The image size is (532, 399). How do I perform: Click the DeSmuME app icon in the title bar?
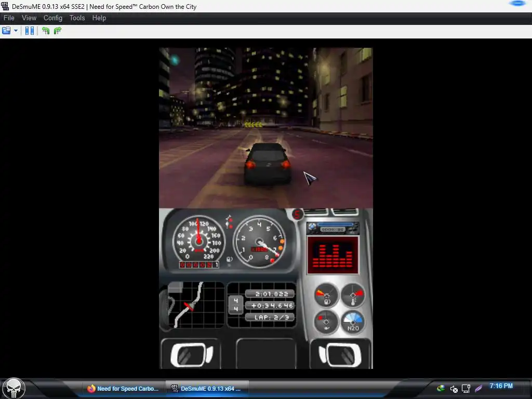pyautogui.click(x=5, y=6)
